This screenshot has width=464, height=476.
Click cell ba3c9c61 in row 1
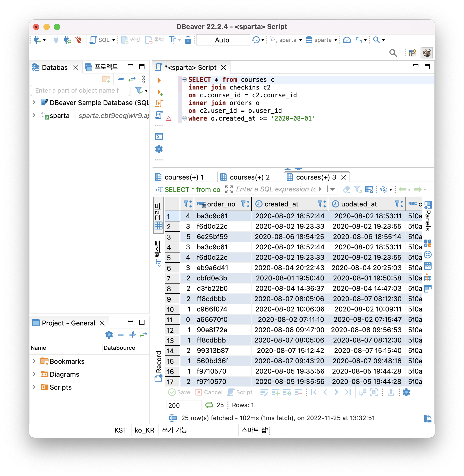click(x=223, y=216)
